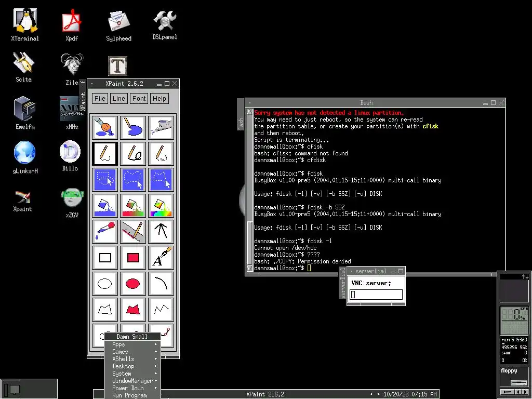The image size is (532, 399).
Task: Launch Xpaint from the desktop icon
Action: pos(22,201)
